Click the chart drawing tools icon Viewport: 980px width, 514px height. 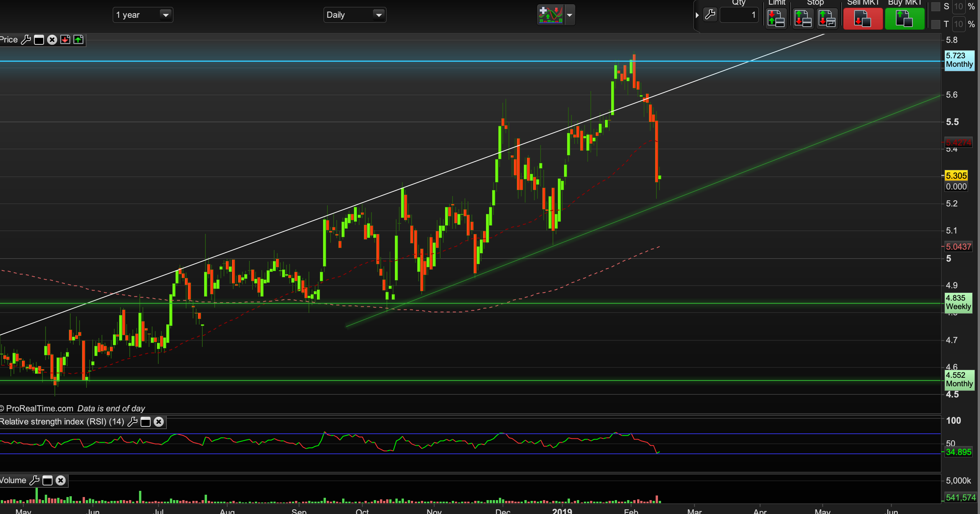551,15
